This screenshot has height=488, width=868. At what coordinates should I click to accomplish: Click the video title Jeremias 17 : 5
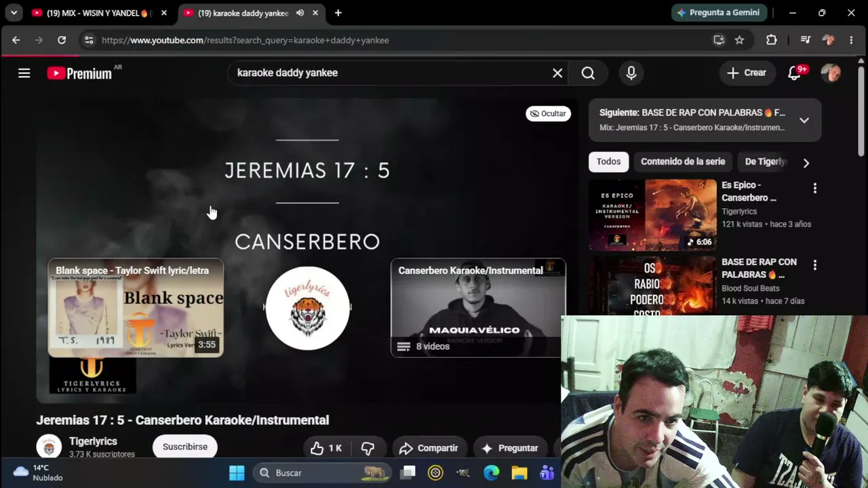point(182,420)
